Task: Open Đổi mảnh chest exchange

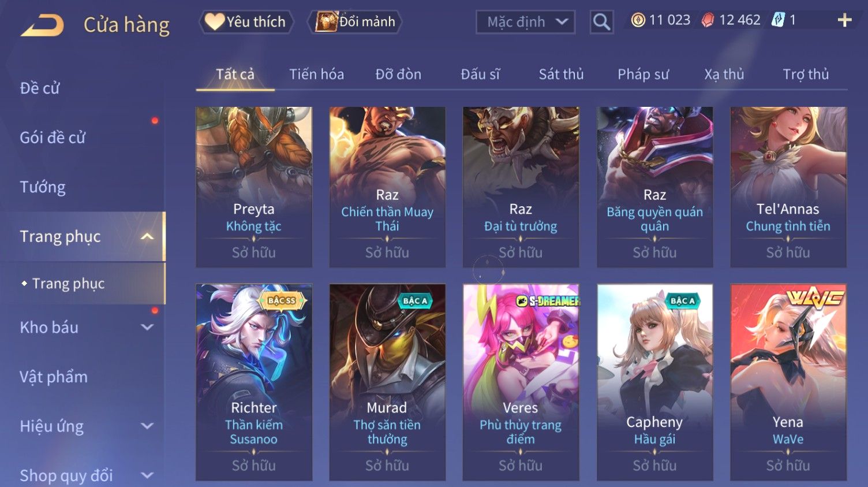Action: (x=355, y=22)
